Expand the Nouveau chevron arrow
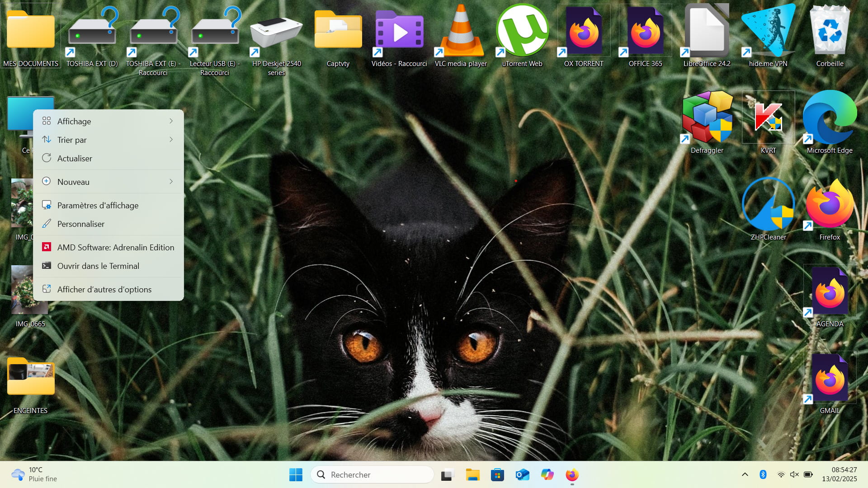The height and width of the screenshot is (488, 868). point(171,181)
